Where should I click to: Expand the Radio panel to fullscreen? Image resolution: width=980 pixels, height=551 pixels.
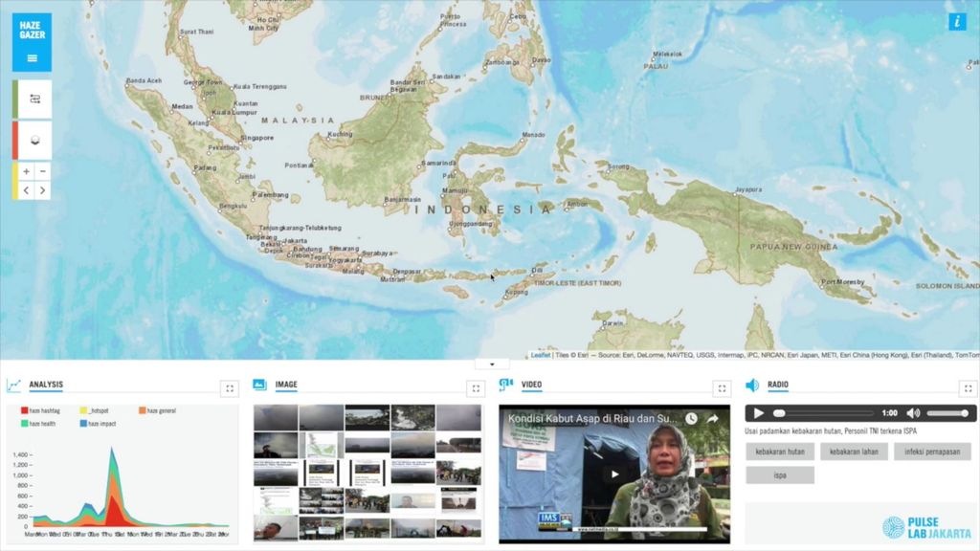969,388
